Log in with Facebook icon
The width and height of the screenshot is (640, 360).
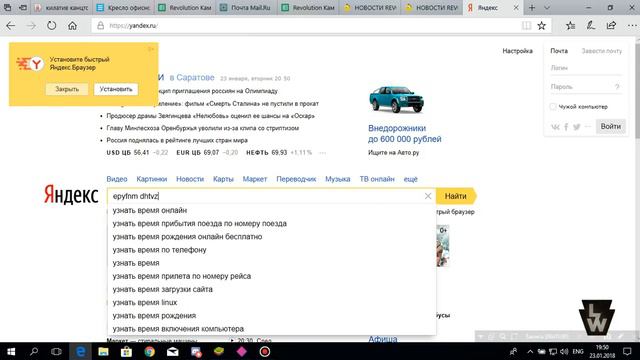point(566,127)
